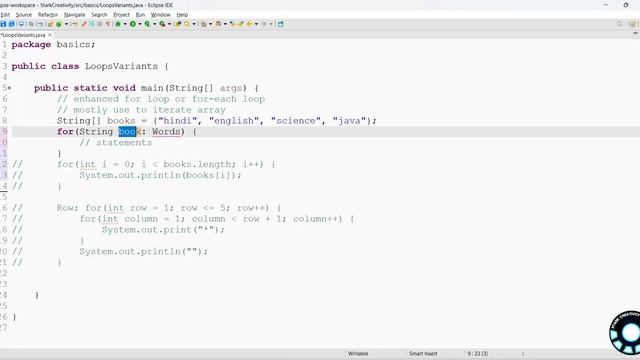This screenshot has width=640, height=360.
Task: Open the Edit menu
Action: pyautogui.click(x=5, y=15)
